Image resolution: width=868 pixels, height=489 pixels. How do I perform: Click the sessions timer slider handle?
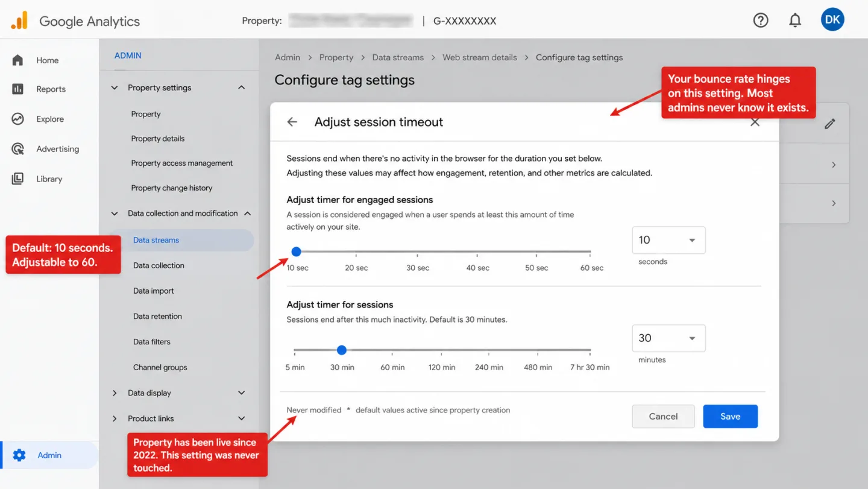click(x=342, y=350)
